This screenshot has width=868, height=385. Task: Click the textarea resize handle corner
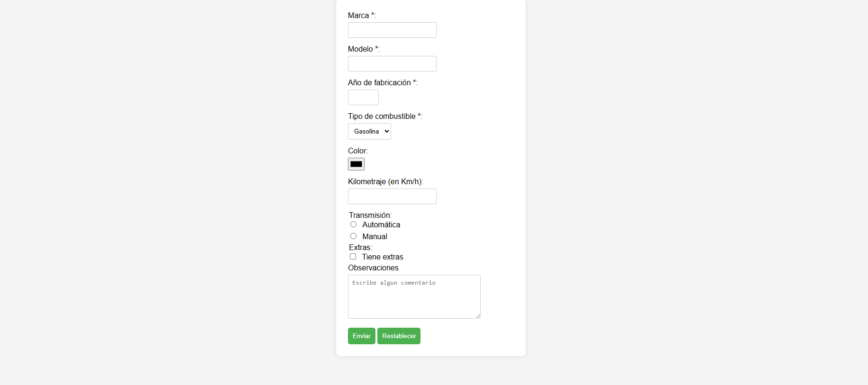point(478,316)
